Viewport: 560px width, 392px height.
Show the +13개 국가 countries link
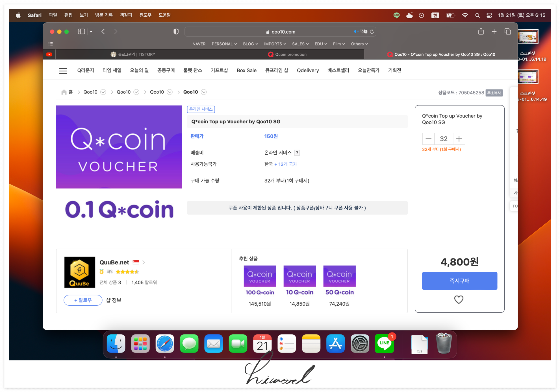click(286, 164)
